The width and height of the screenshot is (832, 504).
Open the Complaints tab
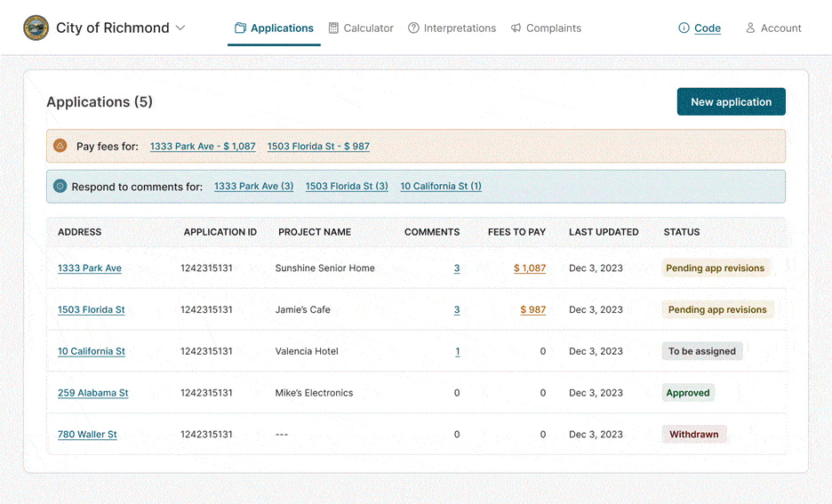(x=546, y=28)
